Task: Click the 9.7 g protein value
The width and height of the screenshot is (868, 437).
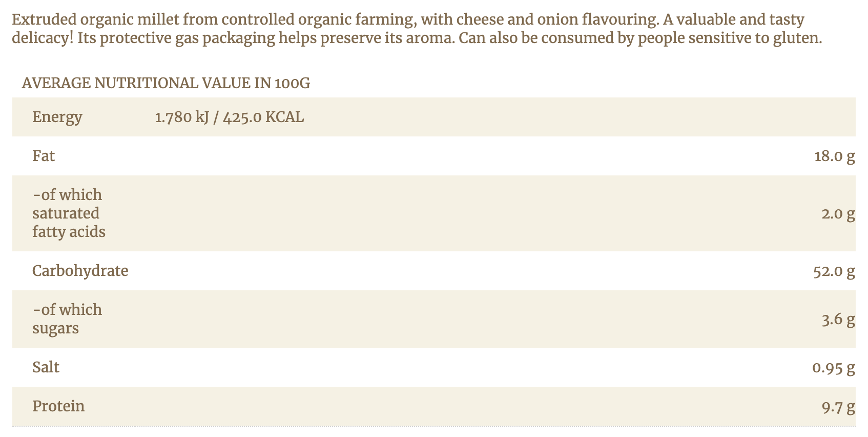Action: (838, 407)
